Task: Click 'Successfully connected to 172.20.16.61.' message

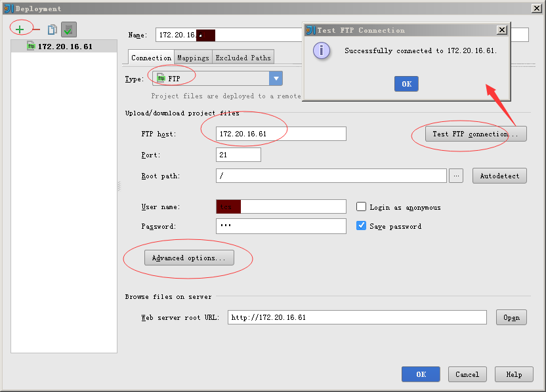Action: (x=420, y=50)
